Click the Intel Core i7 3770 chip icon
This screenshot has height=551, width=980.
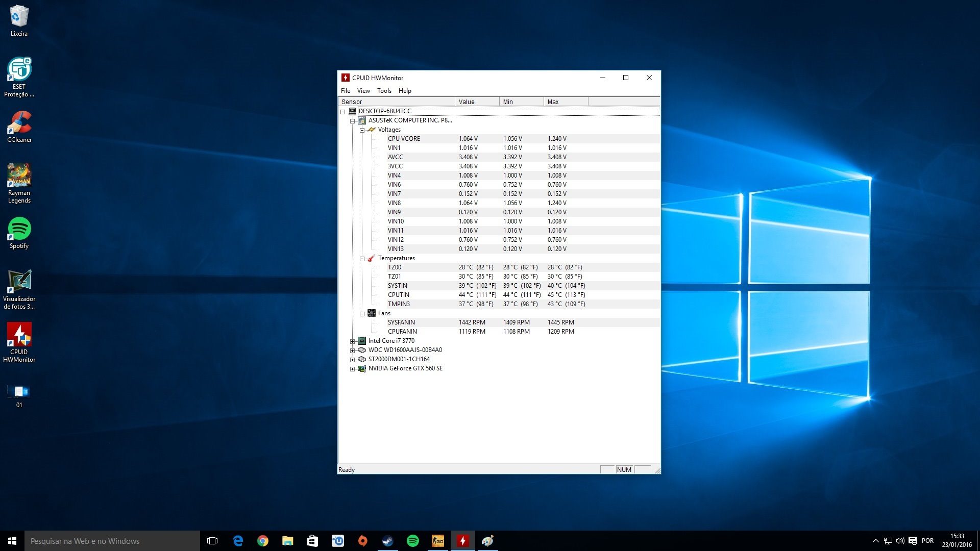pos(362,341)
